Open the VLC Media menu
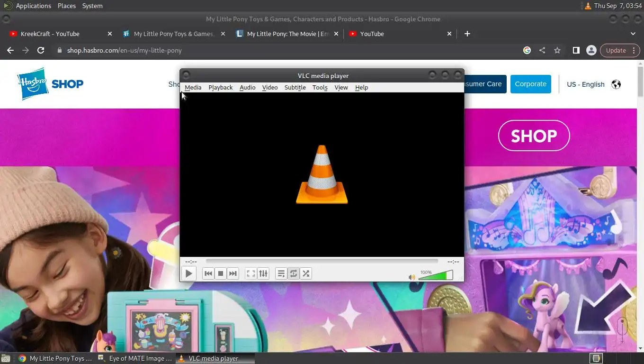The image size is (644, 364). pos(193,87)
